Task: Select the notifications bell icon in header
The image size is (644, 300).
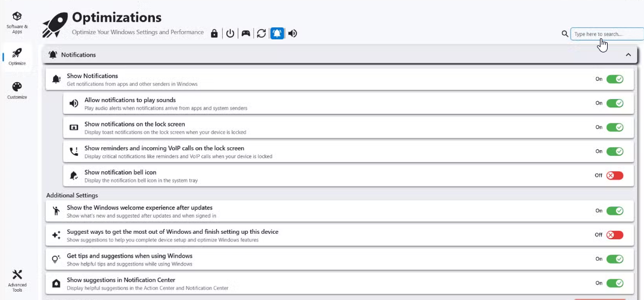Action: [277, 33]
